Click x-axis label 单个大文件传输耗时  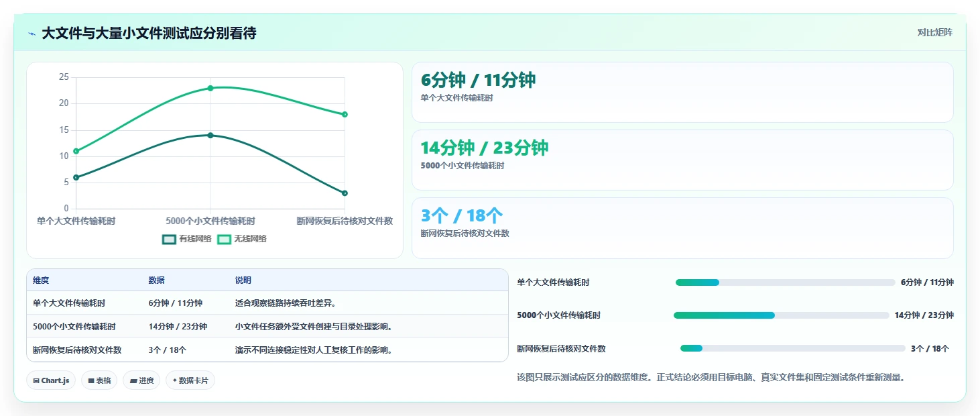(76, 221)
